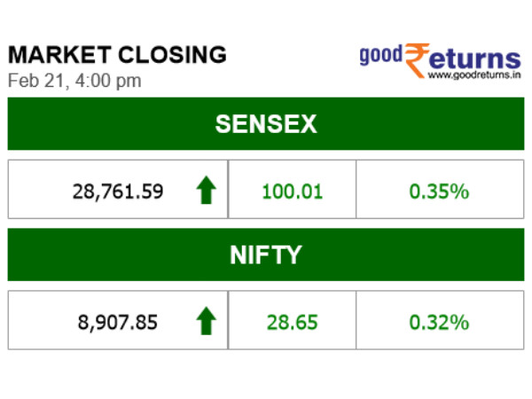Click the 'eturns' part of the logo
This screenshot has height=399, width=532.
476,60
